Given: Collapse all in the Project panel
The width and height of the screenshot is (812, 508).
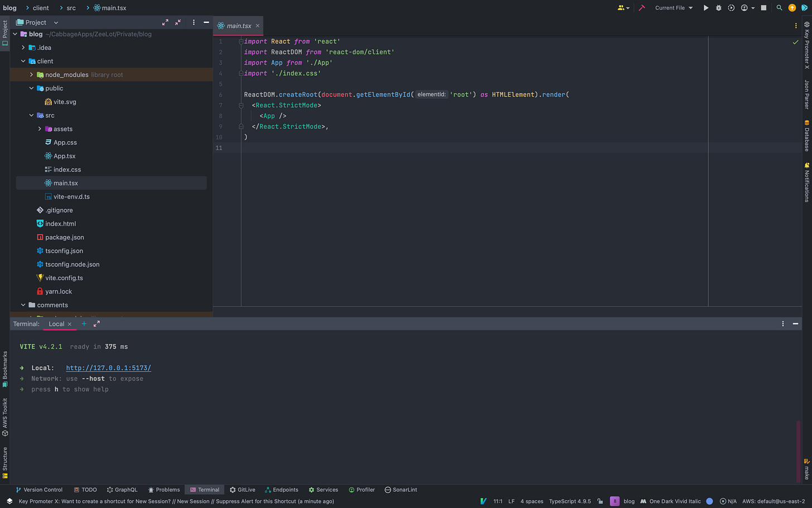Looking at the screenshot, I should [x=178, y=22].
